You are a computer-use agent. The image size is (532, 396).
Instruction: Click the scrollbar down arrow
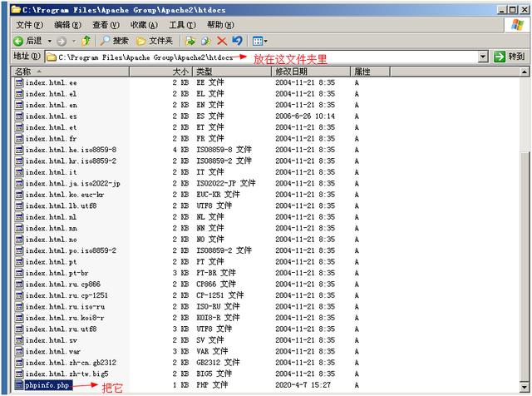(525, 387)
